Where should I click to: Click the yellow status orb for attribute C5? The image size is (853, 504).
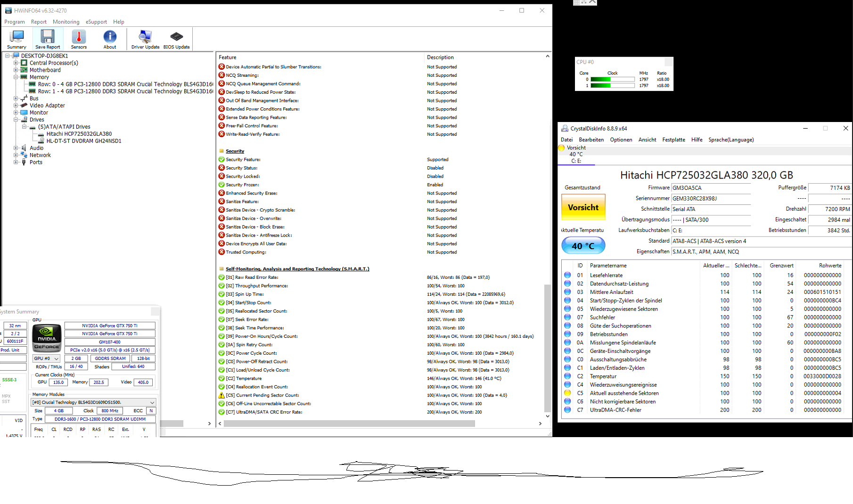pyautogui.click(x=567, y=393)
